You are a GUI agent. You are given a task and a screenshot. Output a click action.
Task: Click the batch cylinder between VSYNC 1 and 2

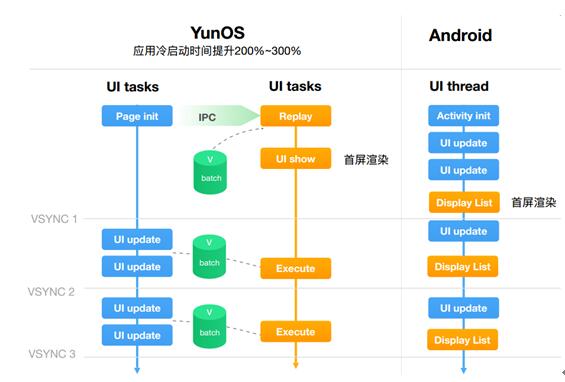coord(209,256)
